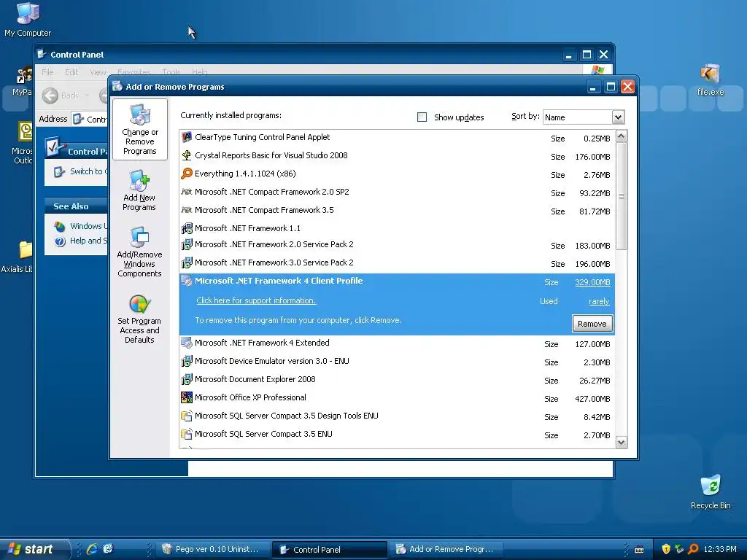747x560 pixels.
Task: Open Windows Update link in See Also
Action: pyautogui.click(x=81, y=226)
